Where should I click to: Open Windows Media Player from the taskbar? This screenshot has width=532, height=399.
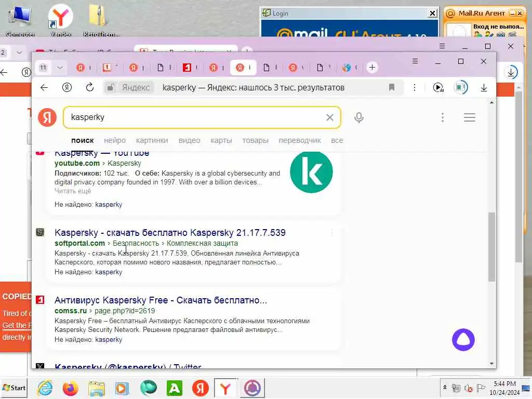(x=122, y=388)
